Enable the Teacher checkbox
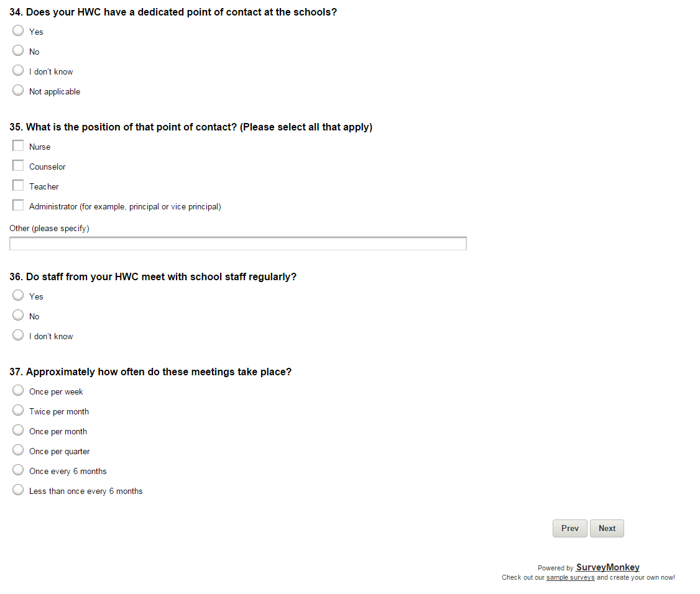The height and width of the screenshot is (594, 700). (x=18, y=186)
